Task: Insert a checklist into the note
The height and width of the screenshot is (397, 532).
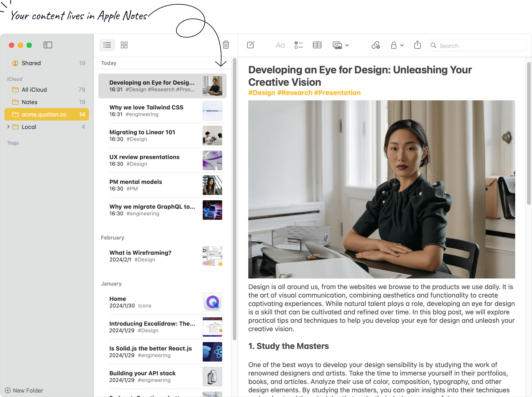Action: [x=298, y=45]
